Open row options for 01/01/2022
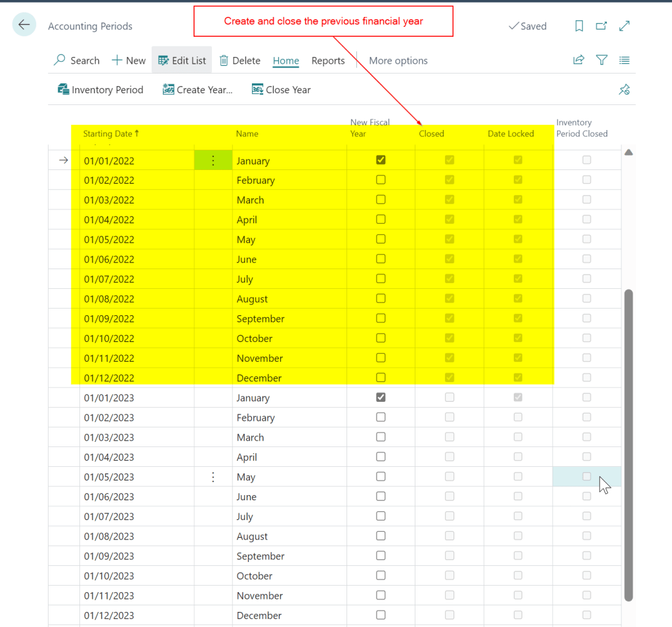Viewport: 672px width, 627px height. point(213,161)
